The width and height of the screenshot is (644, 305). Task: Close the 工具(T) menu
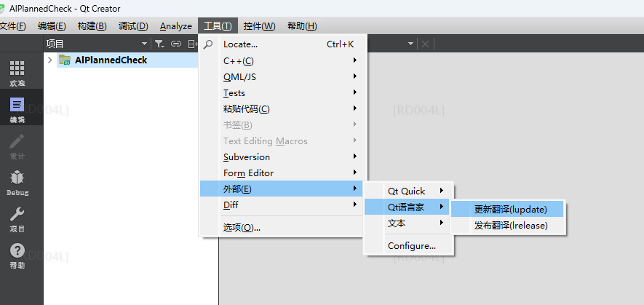click(218, 26)
